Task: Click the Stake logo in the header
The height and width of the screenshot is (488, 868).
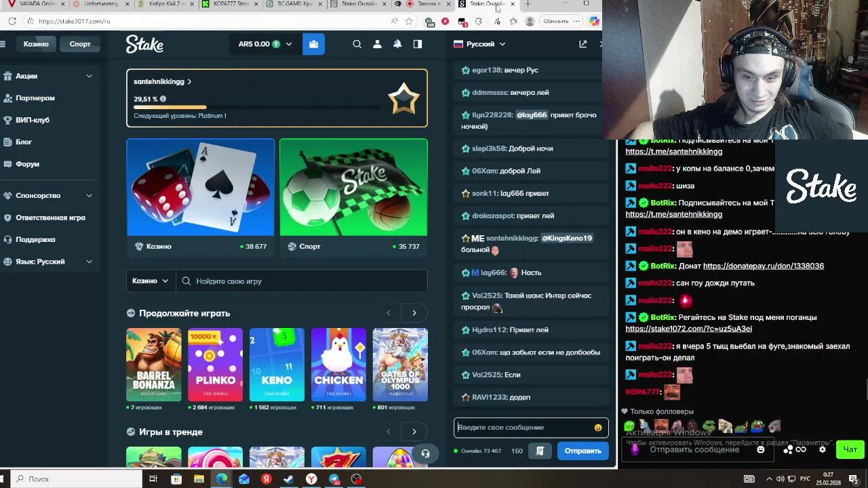Action: pyautogui.click(x=144, y=44)
